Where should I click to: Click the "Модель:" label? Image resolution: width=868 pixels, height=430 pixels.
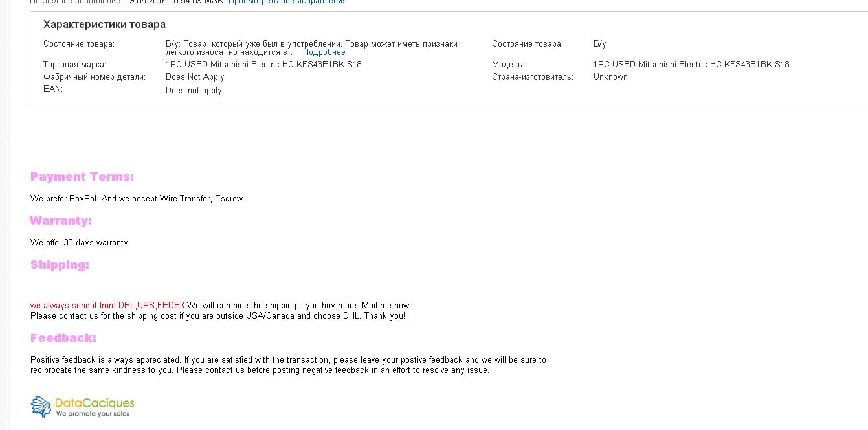coord(508,65)
